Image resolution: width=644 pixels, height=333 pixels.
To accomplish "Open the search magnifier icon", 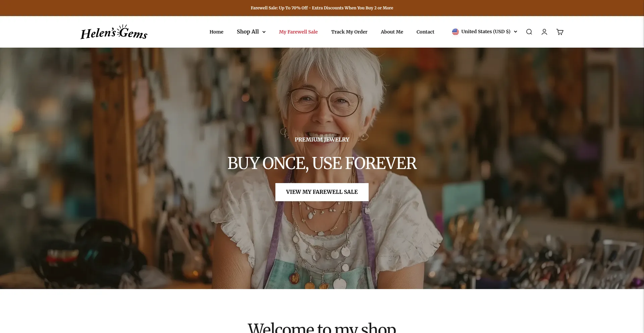I will (x=529, y=32).
